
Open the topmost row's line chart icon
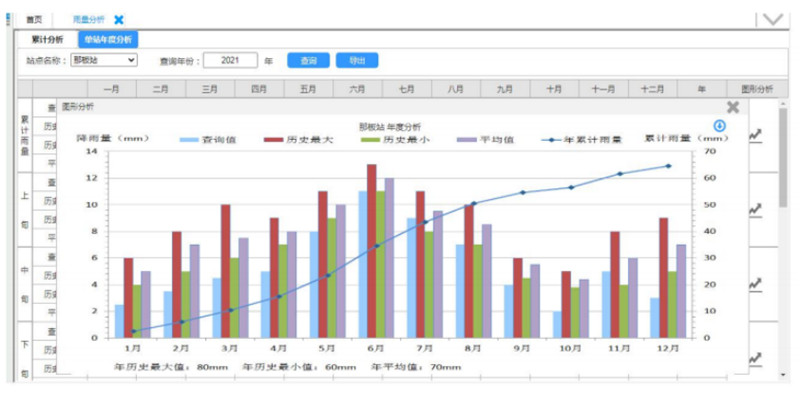[x=755, y=134]
